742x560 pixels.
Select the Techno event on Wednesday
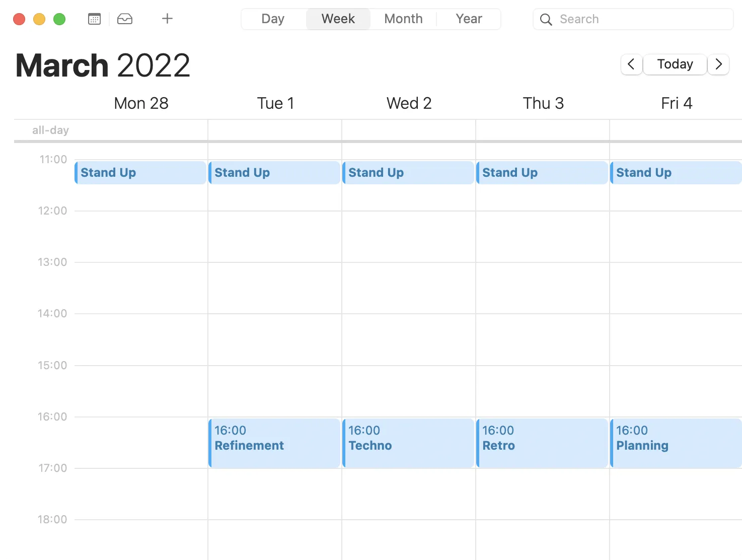(x=408, y=443)
